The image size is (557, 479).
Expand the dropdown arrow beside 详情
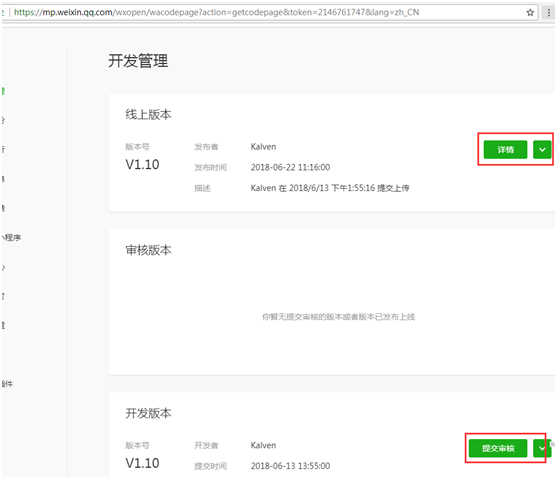[542, 150]
